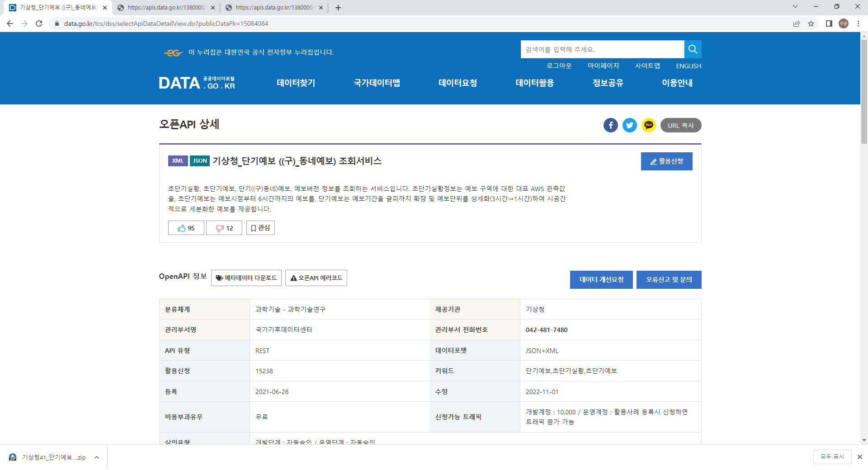Open Chrome three-dot menu
This screenshot has width=868, height=470.
coord(858,23)
